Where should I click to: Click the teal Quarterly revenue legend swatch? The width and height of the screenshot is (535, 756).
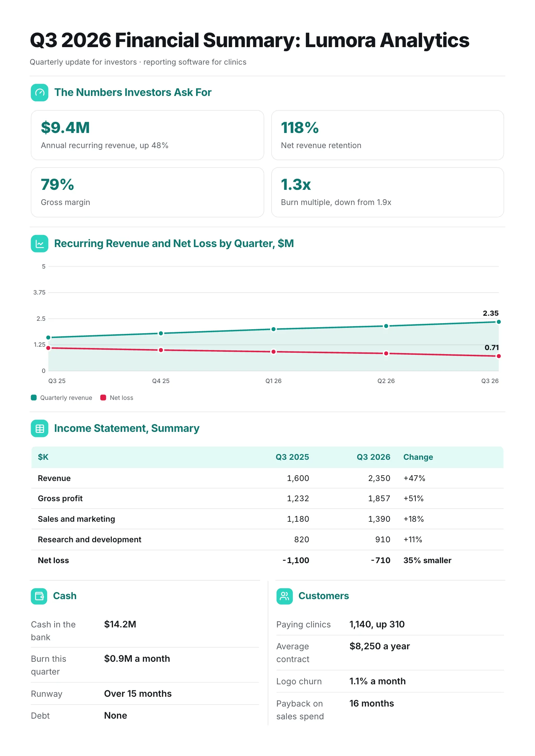[34, 398]
